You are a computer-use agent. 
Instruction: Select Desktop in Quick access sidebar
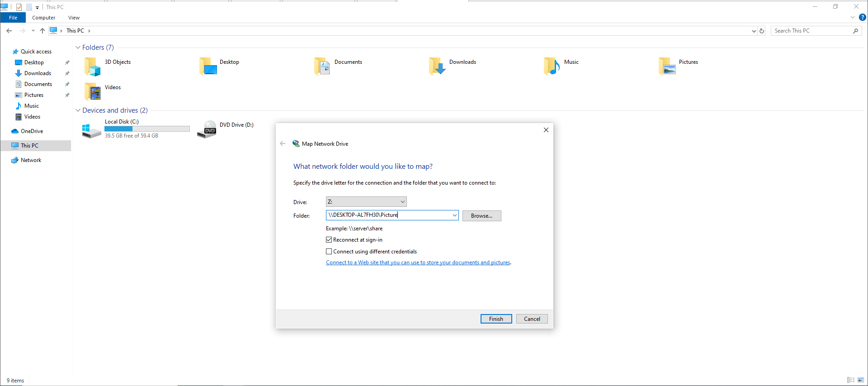tap(34, 62)
